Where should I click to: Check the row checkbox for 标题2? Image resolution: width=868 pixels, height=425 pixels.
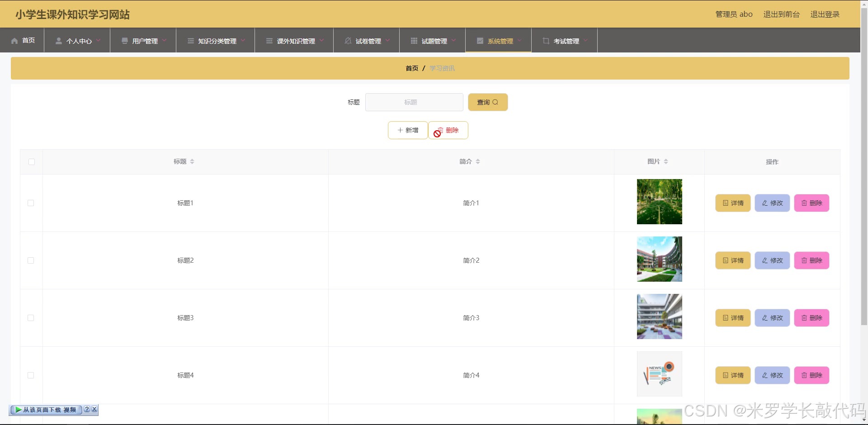[31, 260]
